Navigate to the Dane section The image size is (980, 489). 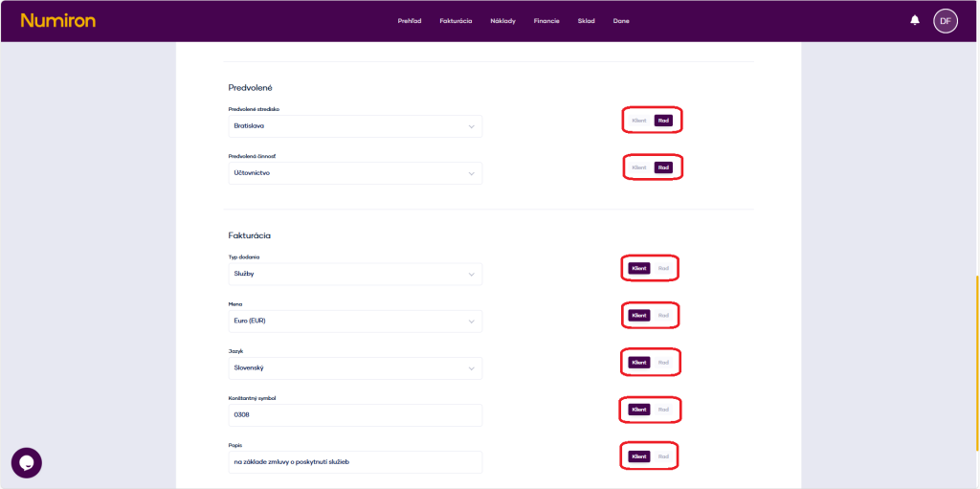621,21
